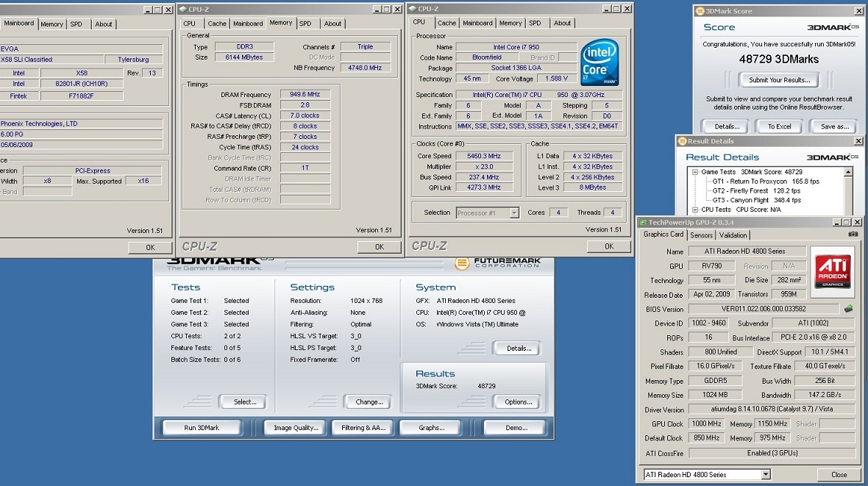Image resolution: width=868 pixels, height=486 pixels.
Task: Click the Intel Core i7 950 name field
Action: tap(516, 47)
